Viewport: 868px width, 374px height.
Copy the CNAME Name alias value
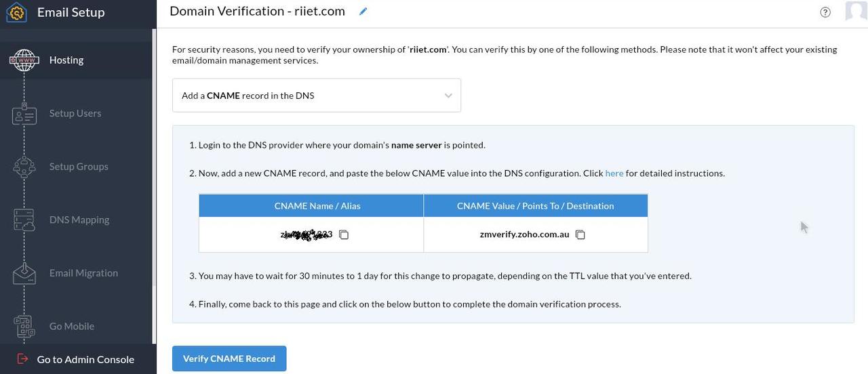[x=344, y=234]
